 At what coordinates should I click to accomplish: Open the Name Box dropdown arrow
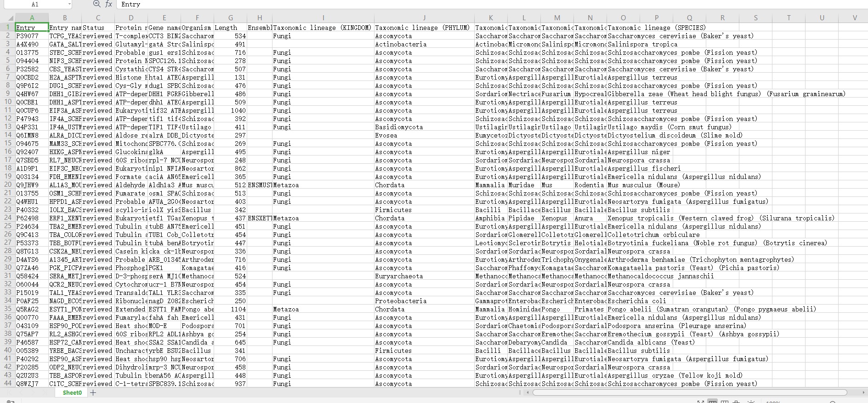(69, 4)
